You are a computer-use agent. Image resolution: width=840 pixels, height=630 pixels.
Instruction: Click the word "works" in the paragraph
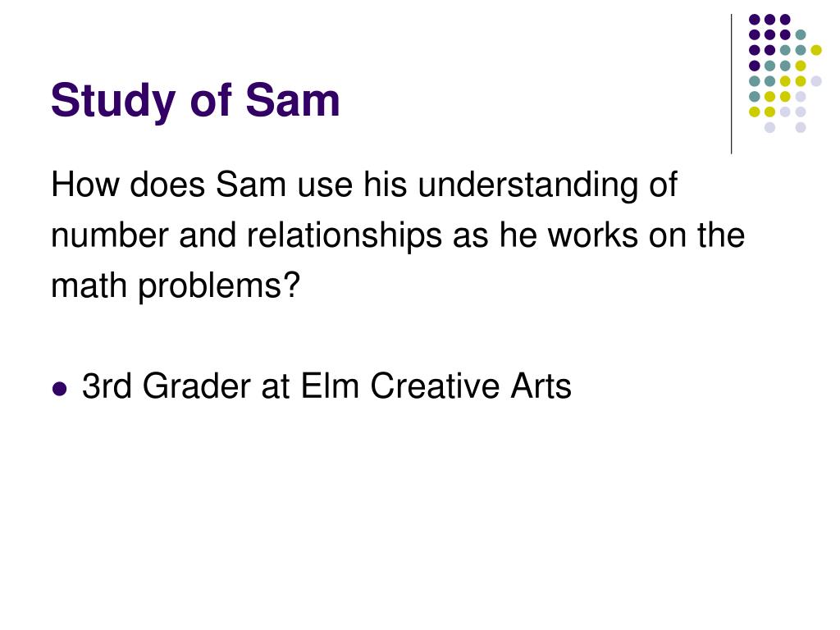[x=592, y=235]
